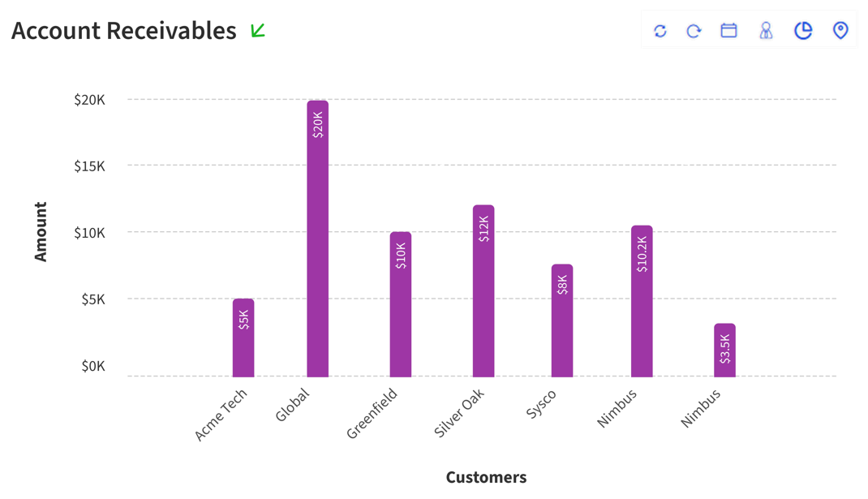Click the rightmost toolbar location icon
The image size is (868, 499).
[x=840, y=30]
